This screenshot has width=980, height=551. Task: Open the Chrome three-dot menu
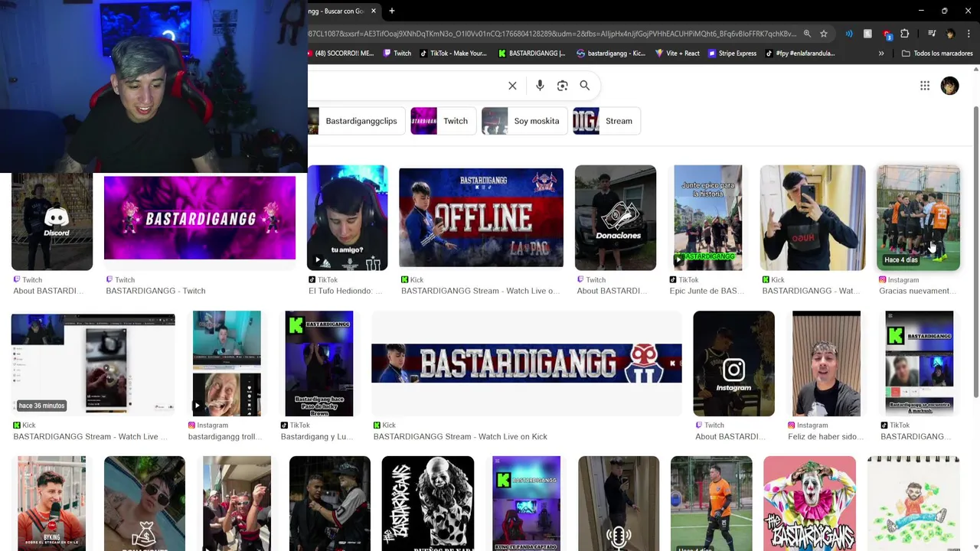(x=969, y=34)
